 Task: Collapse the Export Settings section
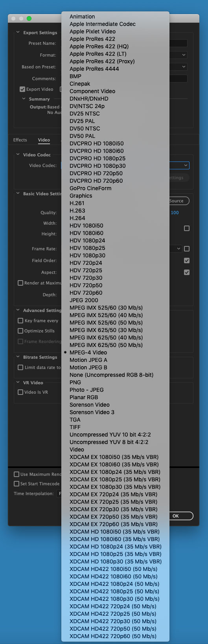click(18, 33)
